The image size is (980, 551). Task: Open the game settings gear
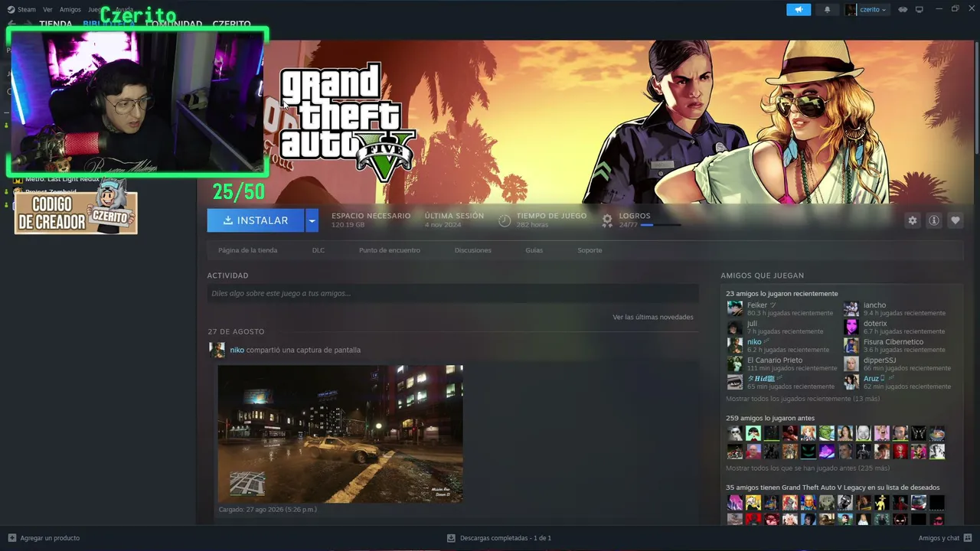point(913,220)
